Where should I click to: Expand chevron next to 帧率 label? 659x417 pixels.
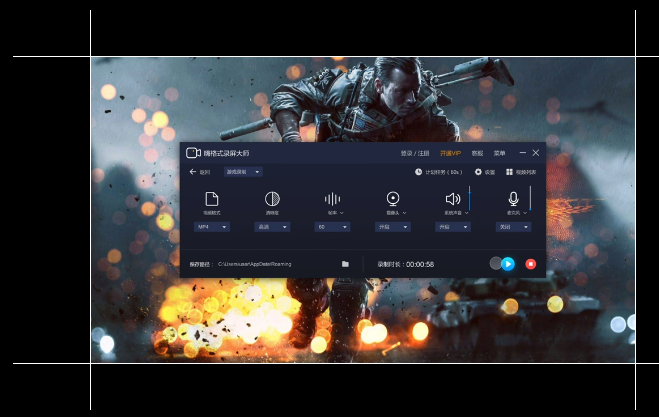point(342,213)
